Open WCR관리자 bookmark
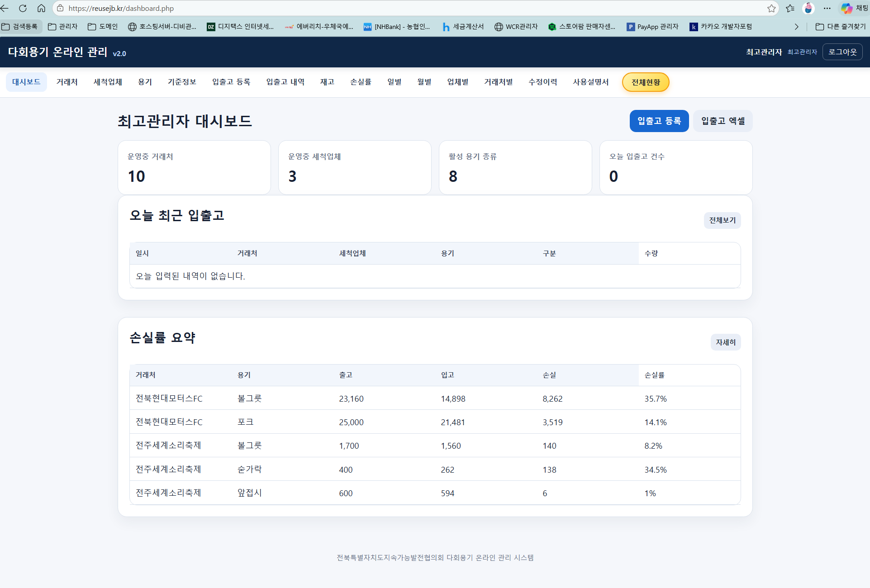Viewport: 870px width, 588px height. (x=516, y=27)
